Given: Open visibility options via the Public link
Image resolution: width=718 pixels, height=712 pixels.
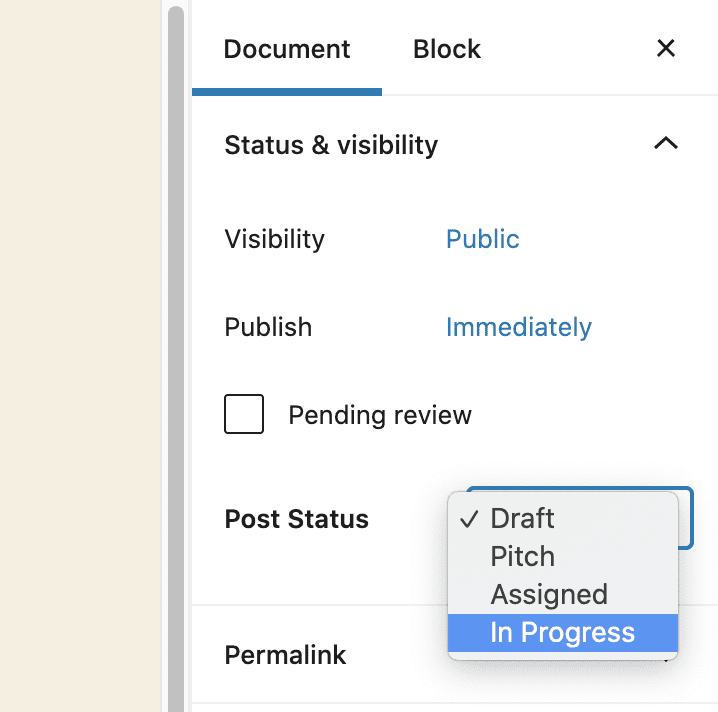Looking at the screenshot, I should (x=483, y=240).
